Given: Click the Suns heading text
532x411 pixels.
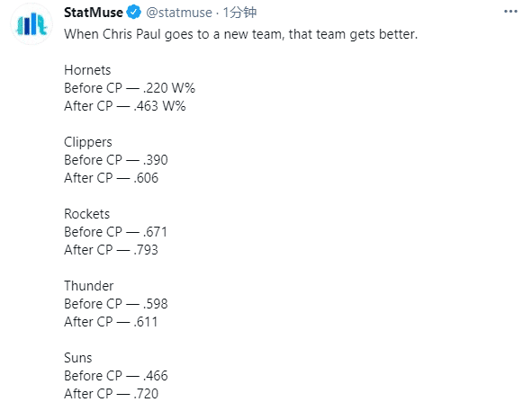Looking at the screenshot, I should click(x=78, y=358).
